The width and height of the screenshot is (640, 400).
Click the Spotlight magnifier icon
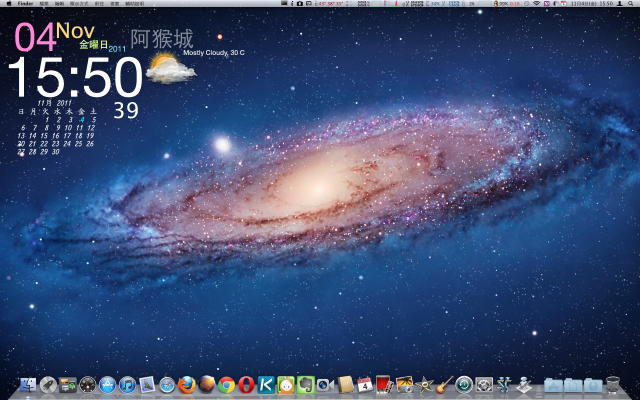pyautogui.click(x=631, y=4)
